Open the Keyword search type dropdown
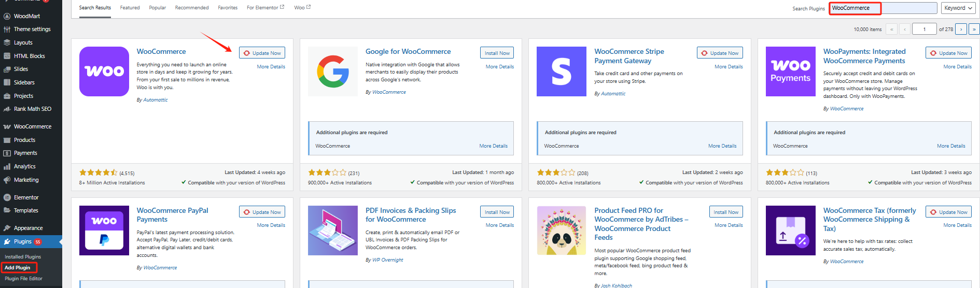This screenshot has height=288, width=980. (x=958, y=8)
